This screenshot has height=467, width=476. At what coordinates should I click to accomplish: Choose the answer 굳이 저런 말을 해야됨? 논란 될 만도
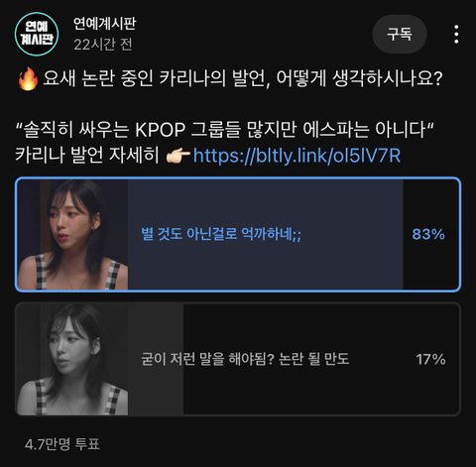(x=245, y=359)
